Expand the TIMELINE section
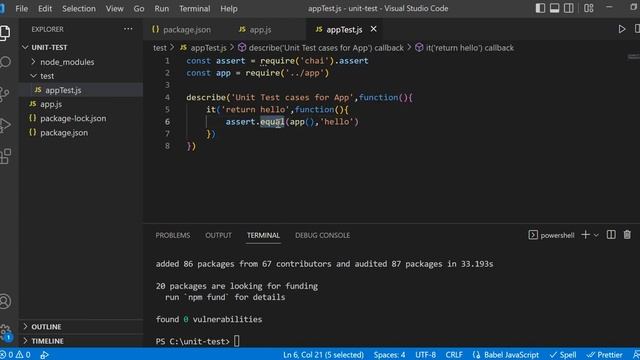This screenshot has width=640, height=360. pos(47,341)
